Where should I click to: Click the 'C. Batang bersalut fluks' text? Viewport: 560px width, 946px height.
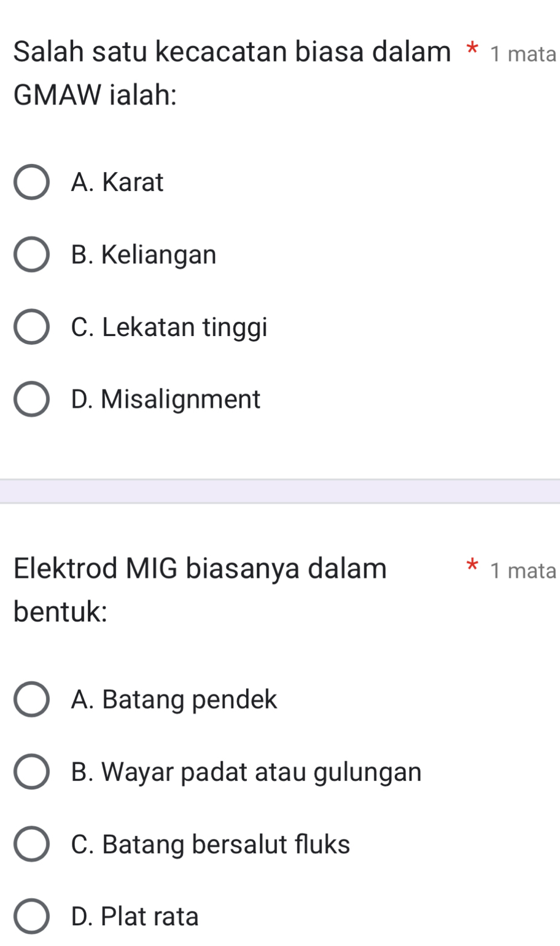[x=211, y=845]
